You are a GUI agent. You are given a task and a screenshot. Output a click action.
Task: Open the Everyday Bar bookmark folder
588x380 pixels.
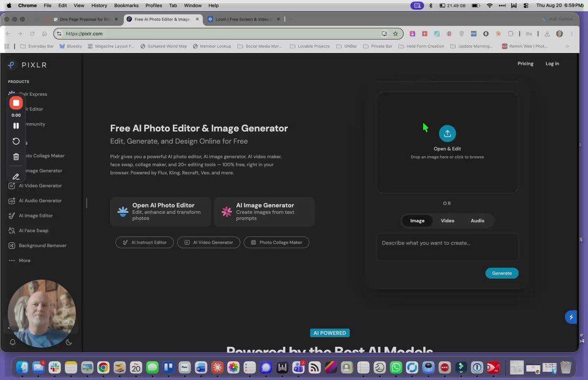click(37, 46)
